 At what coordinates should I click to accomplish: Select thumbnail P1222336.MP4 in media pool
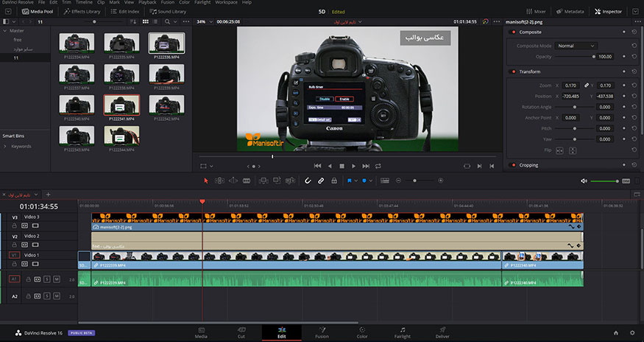click(166, 43)
